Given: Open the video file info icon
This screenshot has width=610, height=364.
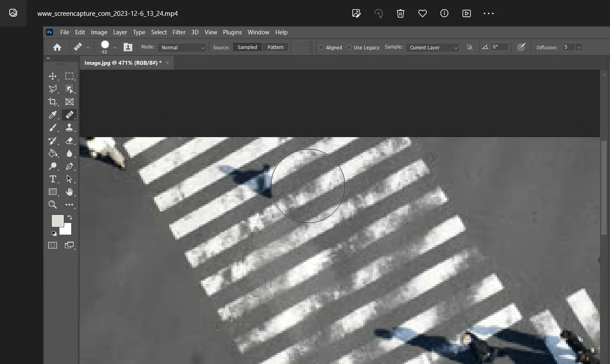Looking at the screenshot, I should tap(444, 13).
